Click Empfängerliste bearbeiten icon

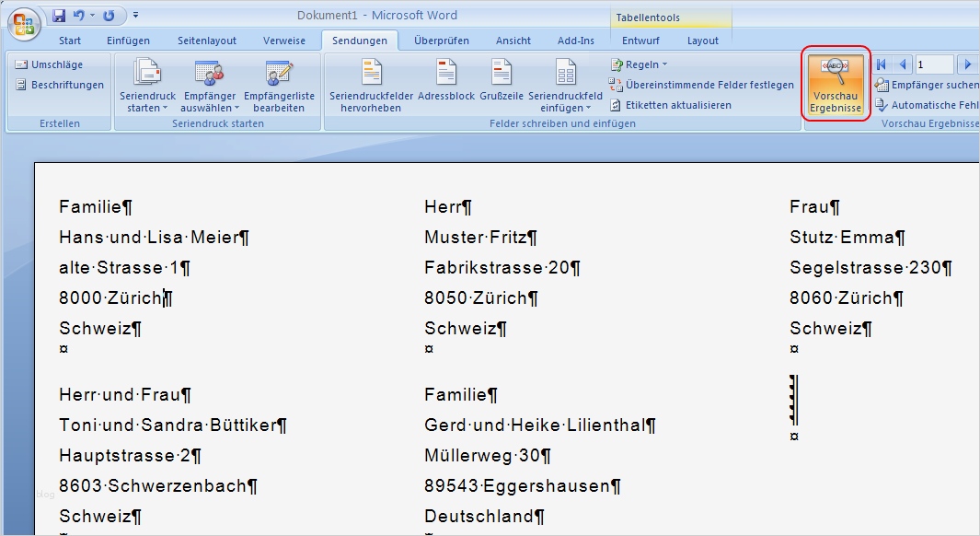279,73
